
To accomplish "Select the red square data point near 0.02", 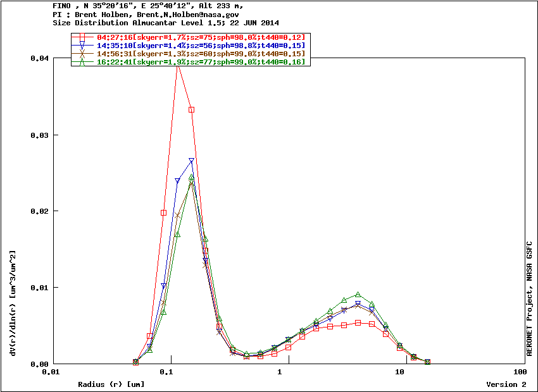I will pyautogui.click(x=163, y=213).
